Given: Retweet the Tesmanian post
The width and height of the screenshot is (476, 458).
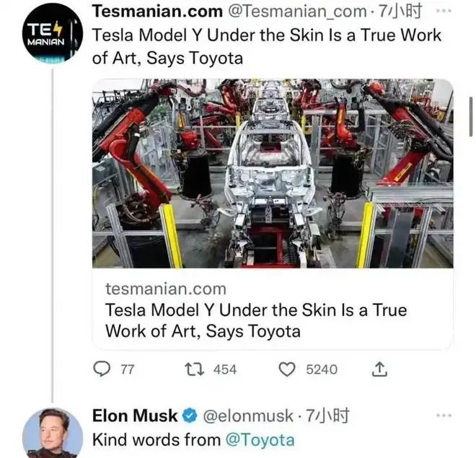Looking at the screenshot, I should pyautogui.click(x=195, y=369).
